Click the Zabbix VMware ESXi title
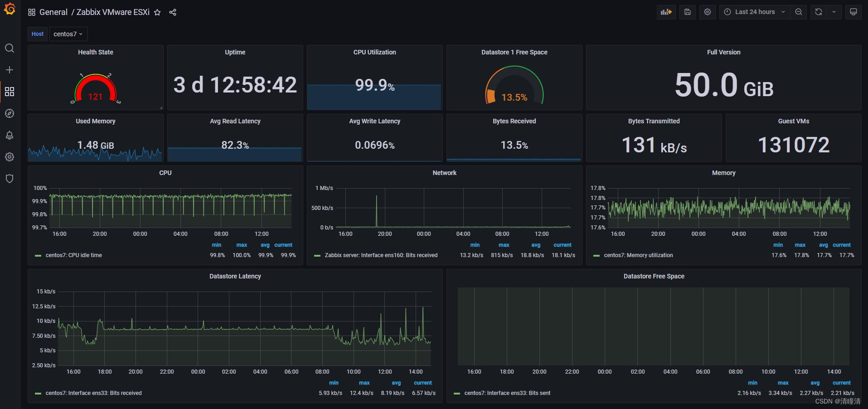Viewport: 868px width, 409px height. pyautogui.click(x=113, y=12)
